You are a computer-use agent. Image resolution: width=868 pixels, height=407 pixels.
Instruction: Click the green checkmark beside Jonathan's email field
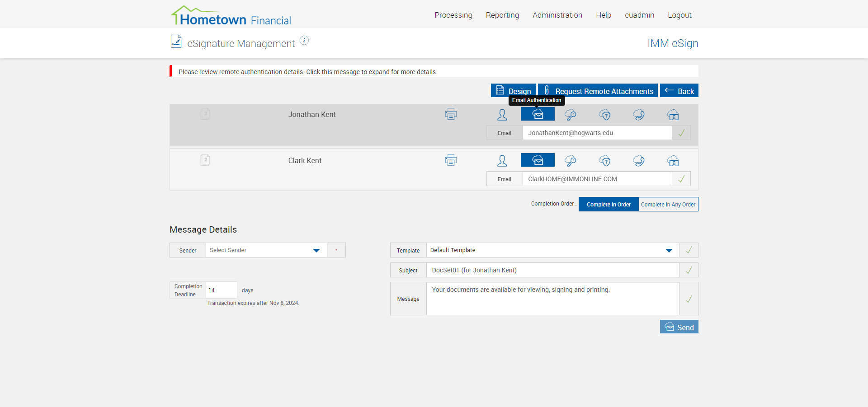681,133
